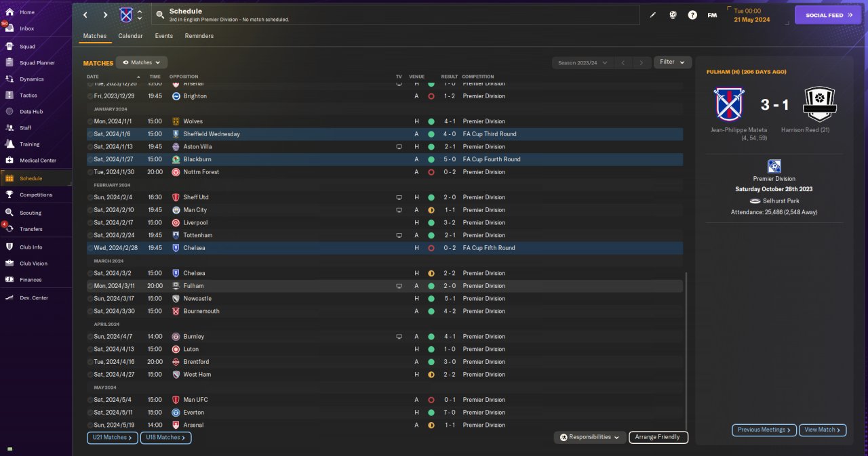868x456 pixels.
Task: Open U21 Matches button
Action: pyautogui.click(x=112, y=438)
